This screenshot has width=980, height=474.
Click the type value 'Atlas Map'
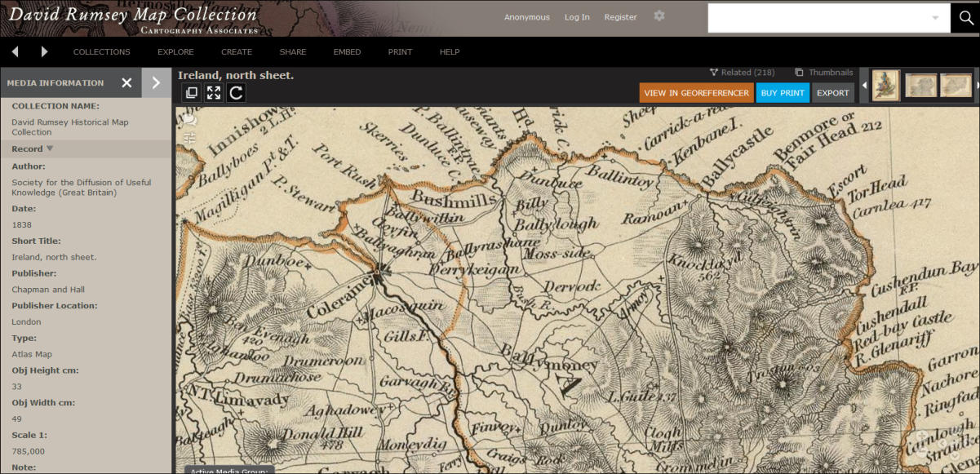(x=32, y=354)
